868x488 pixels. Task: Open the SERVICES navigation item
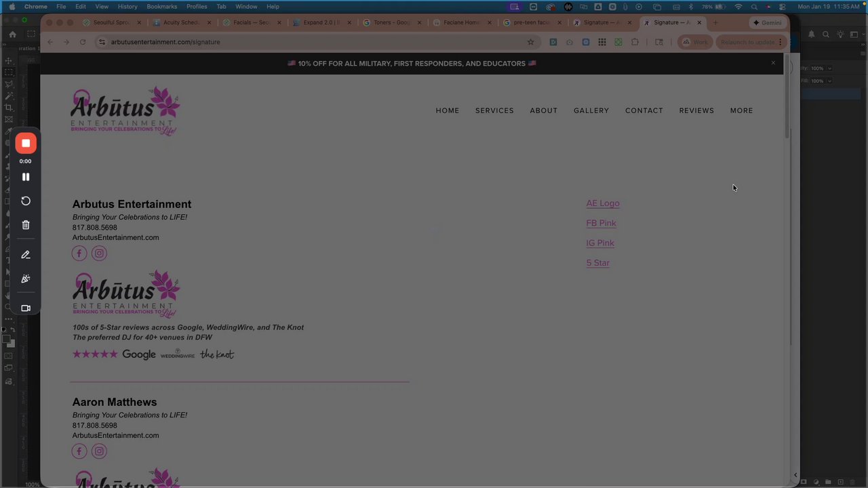coord(494,110)
